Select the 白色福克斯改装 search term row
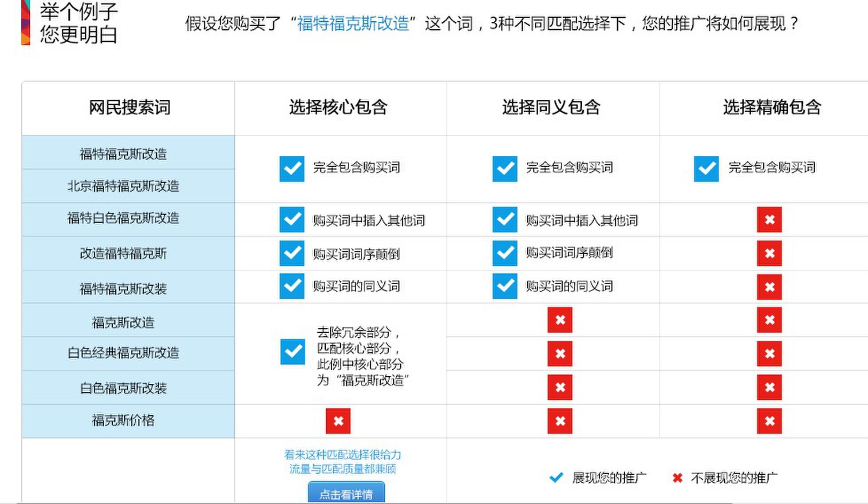This screenshot has width=868, height=504. [x=128, y=387]
